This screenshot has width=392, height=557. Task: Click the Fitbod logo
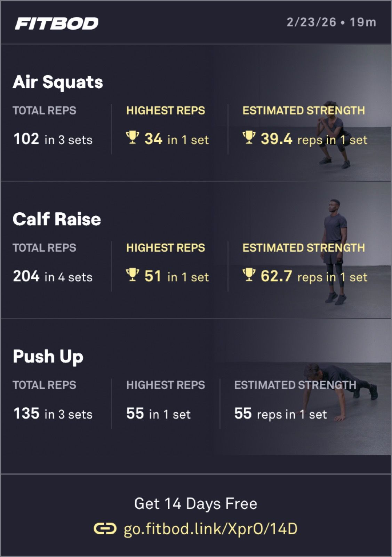tap(57, 23)
